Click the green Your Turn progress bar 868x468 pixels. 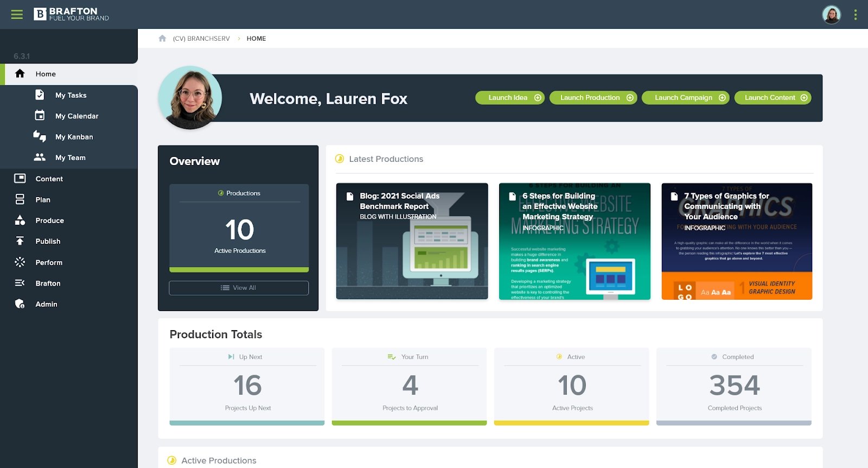coord(409,423)
